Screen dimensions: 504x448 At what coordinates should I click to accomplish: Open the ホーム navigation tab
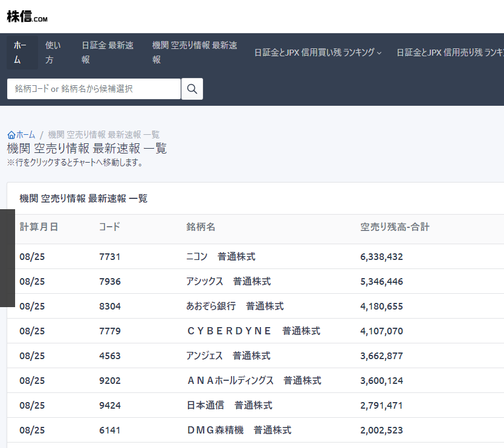(x=22, y=53)
